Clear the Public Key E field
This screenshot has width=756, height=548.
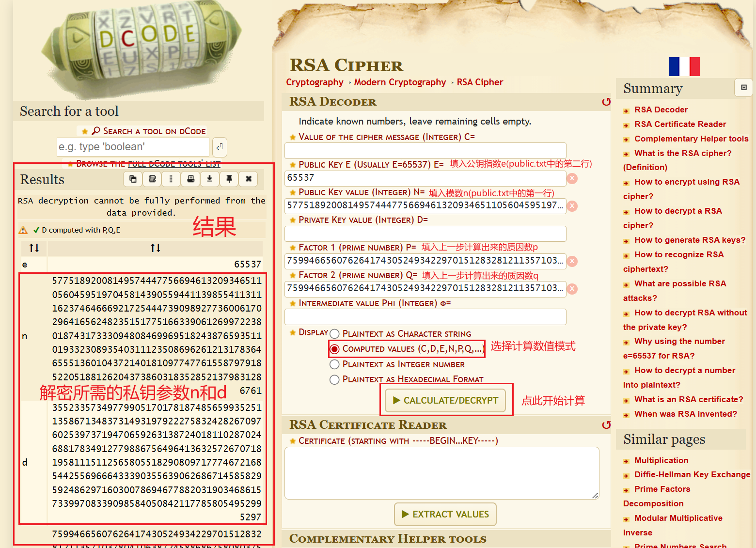point(572,178)
